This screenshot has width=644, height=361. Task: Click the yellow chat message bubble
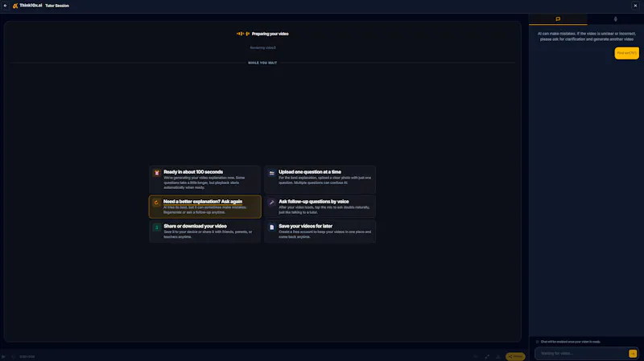point(626,53)
